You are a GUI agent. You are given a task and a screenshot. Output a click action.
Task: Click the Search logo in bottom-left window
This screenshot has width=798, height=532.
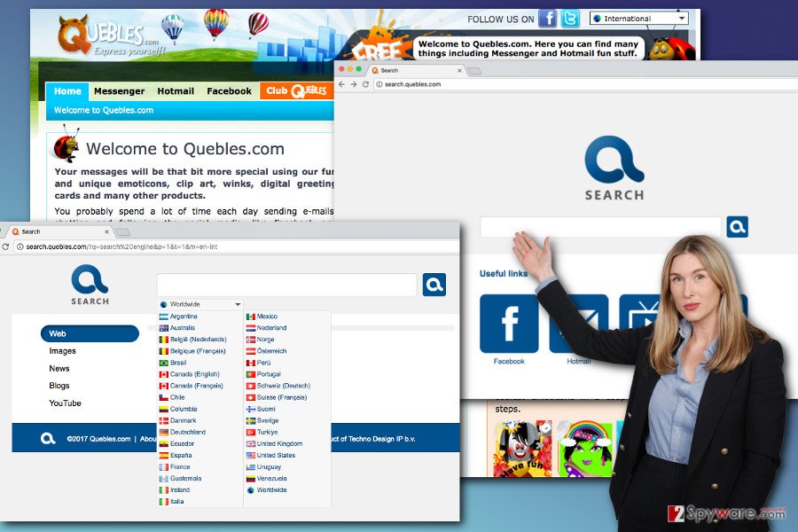(x=90, y=285)
